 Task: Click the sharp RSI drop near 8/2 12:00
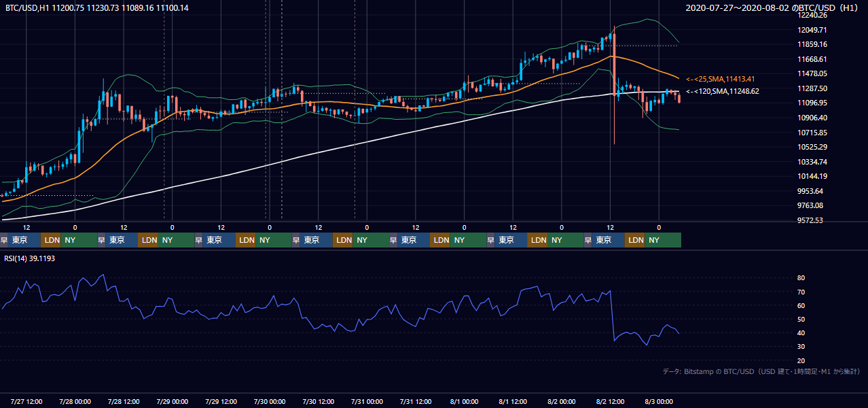point(613,316)
